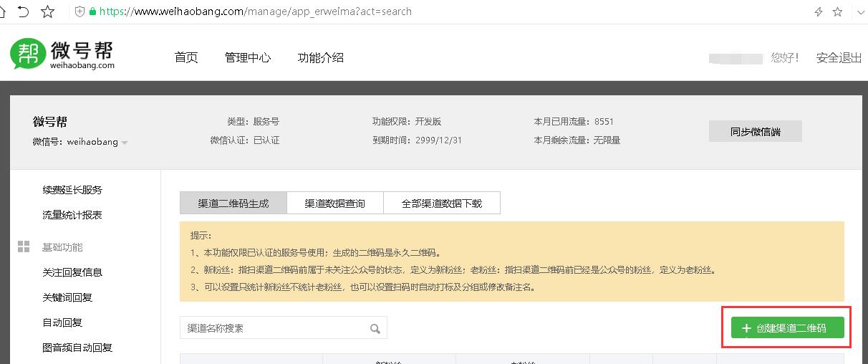Viewport: 868px width, 364px height.
Task: Click the browser undo/back arrow icon
Action: 23,11
